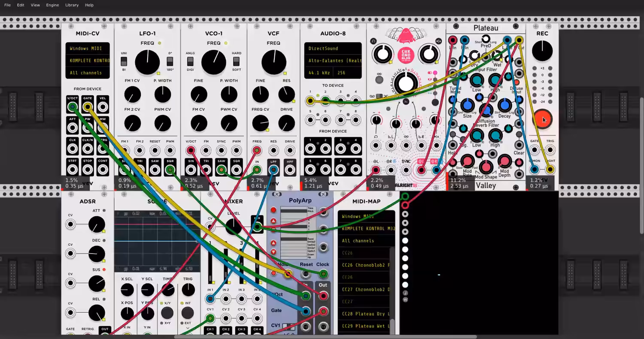Open the Engine menu
Screen dimensions: 644x339
pos(52,5)
